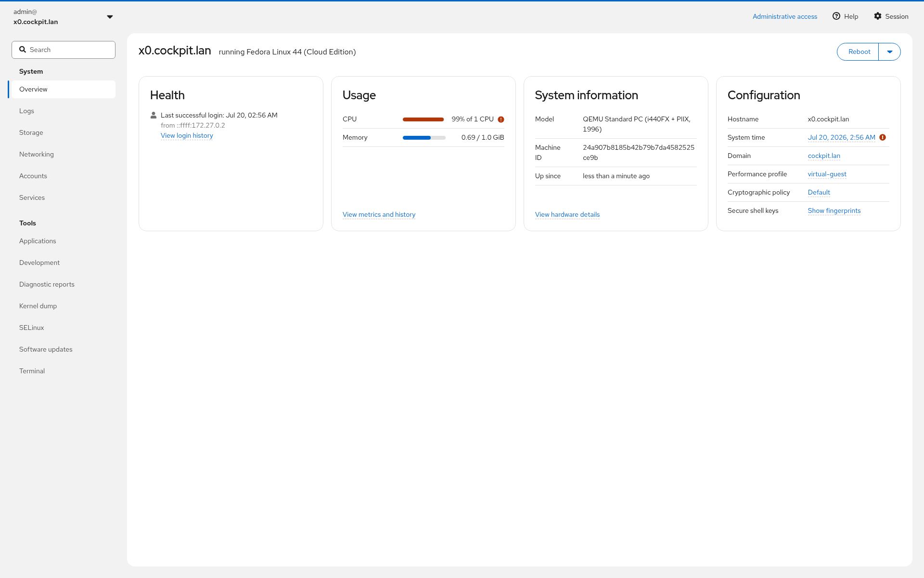Click the '0.69 / 1.0 GiB' memory value

point(483,137)
